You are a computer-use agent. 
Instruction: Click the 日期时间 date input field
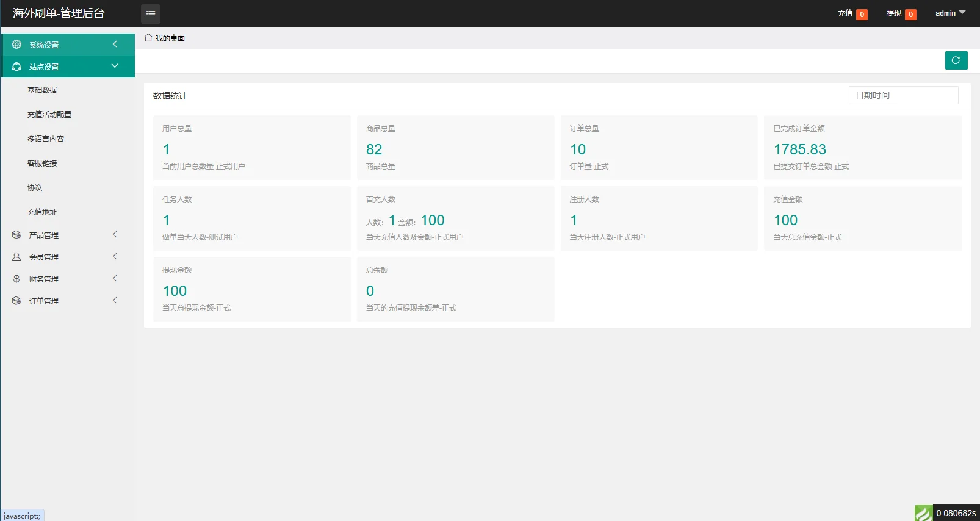click(x=903, y=95)
